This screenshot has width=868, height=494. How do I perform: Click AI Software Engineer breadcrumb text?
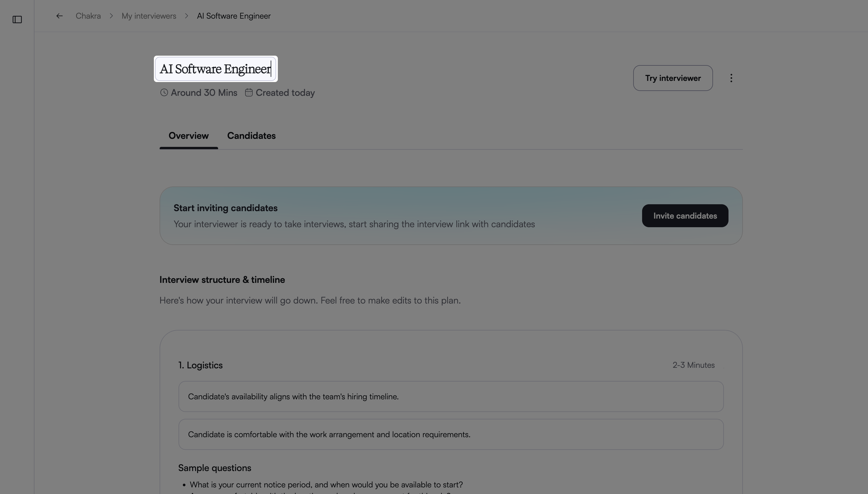234,16
